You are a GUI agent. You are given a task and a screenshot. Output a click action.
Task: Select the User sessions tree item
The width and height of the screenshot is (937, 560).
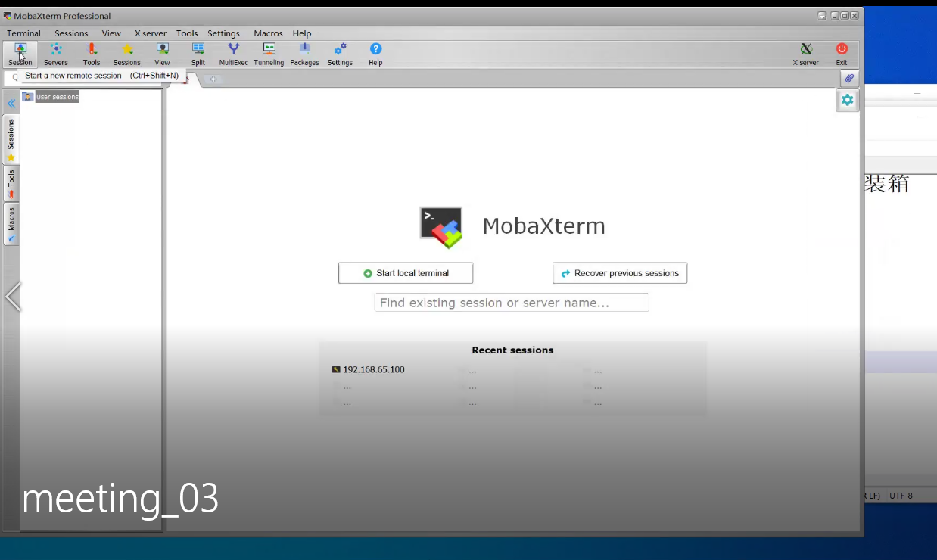click(x=51, y=97)
